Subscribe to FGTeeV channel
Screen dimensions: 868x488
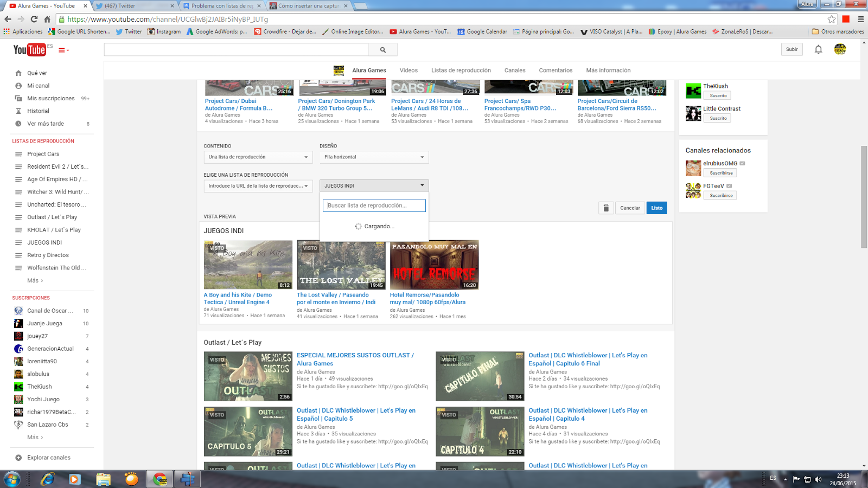click(x=721, y=195)
